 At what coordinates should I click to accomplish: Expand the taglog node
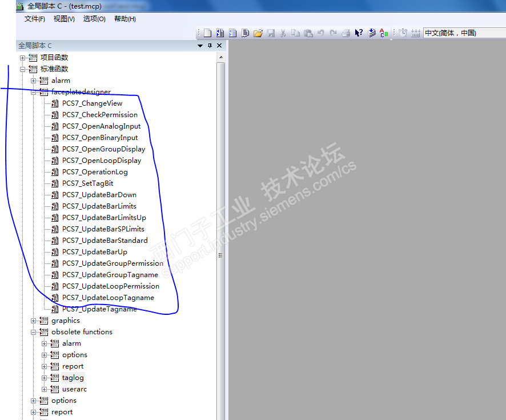(44, 378)
